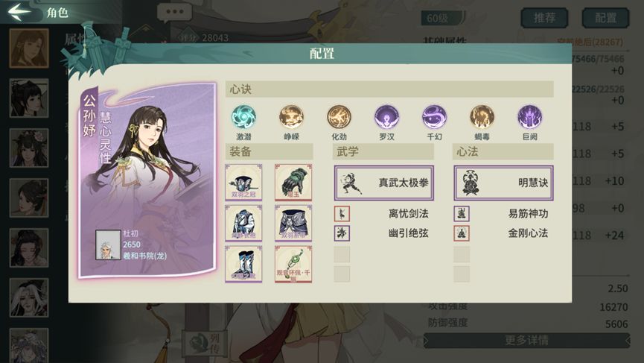Open the 双羽之冠 helmet equipment slot
The height and width of the screenshot is (363, 644).
[x=243, y=182]
